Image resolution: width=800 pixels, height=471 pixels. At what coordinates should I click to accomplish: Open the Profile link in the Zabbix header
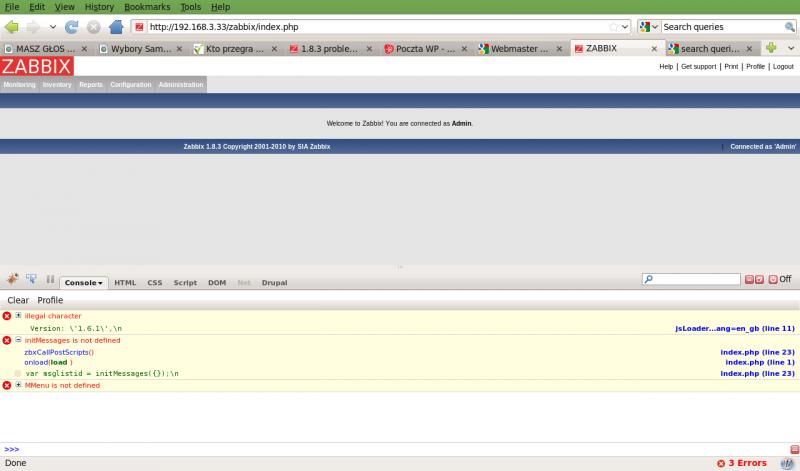pyautogui.click(x=755, y=66)
